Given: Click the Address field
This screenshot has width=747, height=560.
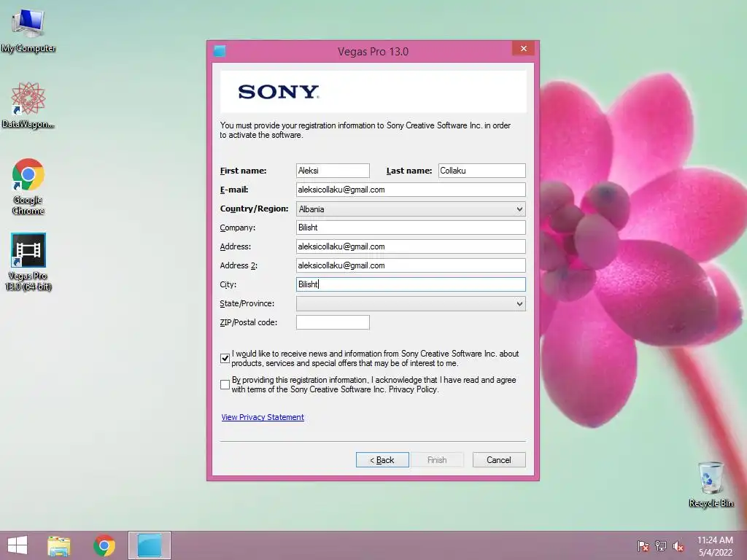Looking at the screenshot, I should [x=411, y=246].
